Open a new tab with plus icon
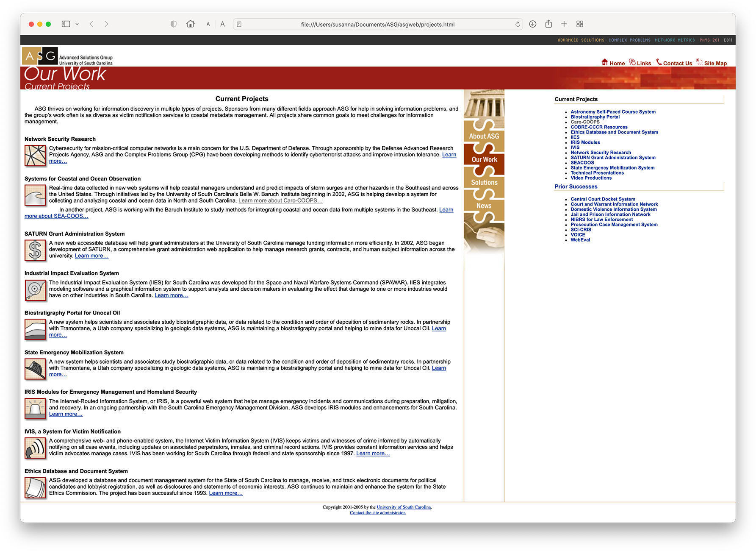 (x=564, y=24)
